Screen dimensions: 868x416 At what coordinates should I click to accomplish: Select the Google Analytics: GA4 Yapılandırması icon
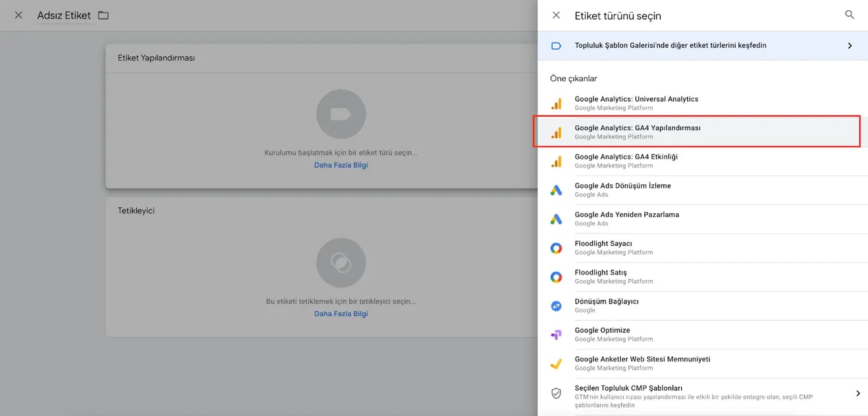pos(557,132)
